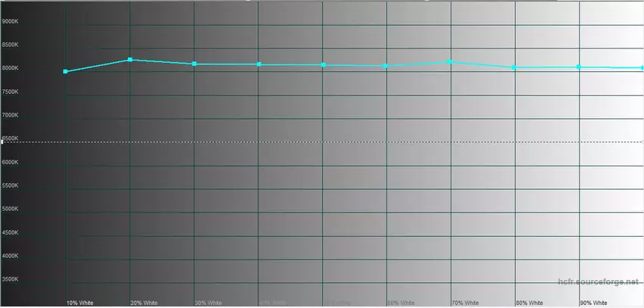Click the small handle left of 6500K line
The image size is (644, 308).
pos(2,142)
